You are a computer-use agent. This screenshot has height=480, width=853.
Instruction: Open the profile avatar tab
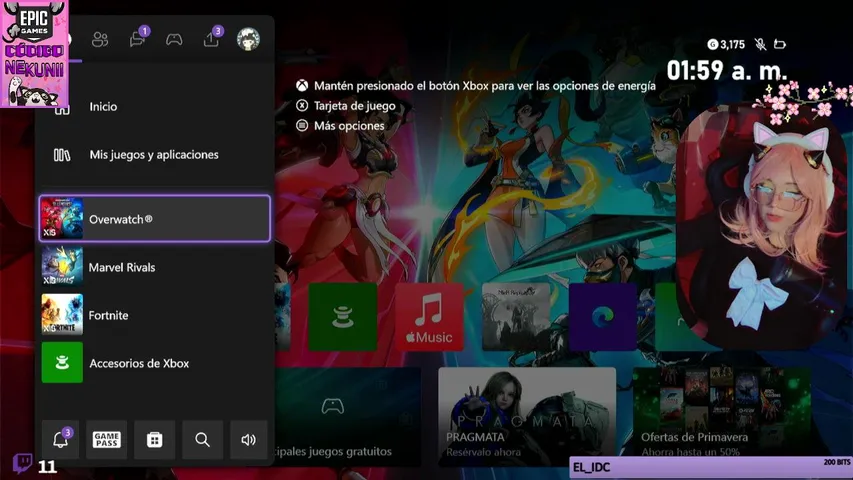[248, 39]
